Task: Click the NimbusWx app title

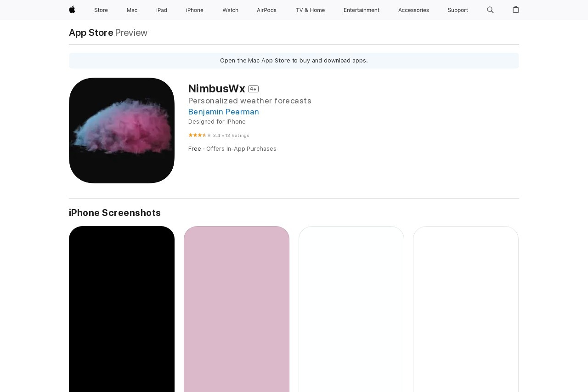Action: 217,89
